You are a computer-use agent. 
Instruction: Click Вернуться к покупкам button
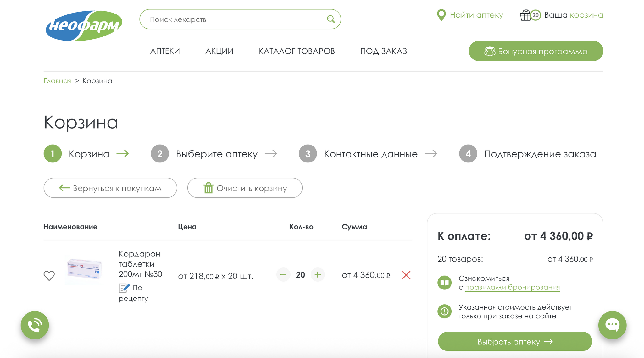click(110, 188)
